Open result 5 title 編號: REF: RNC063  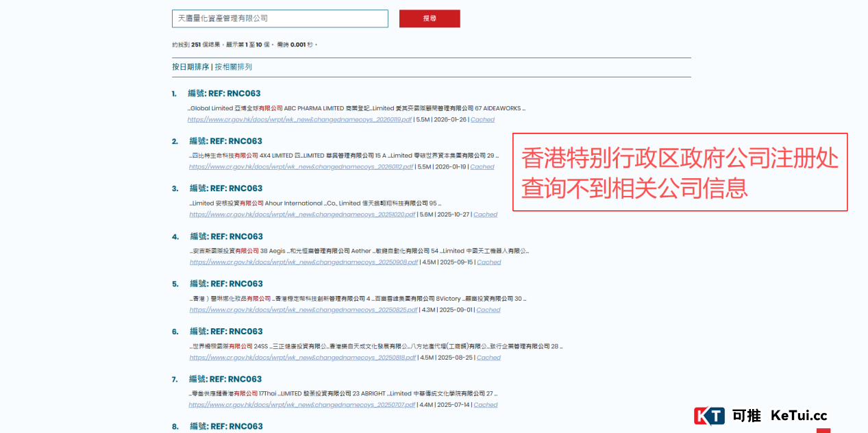[227, 284]
